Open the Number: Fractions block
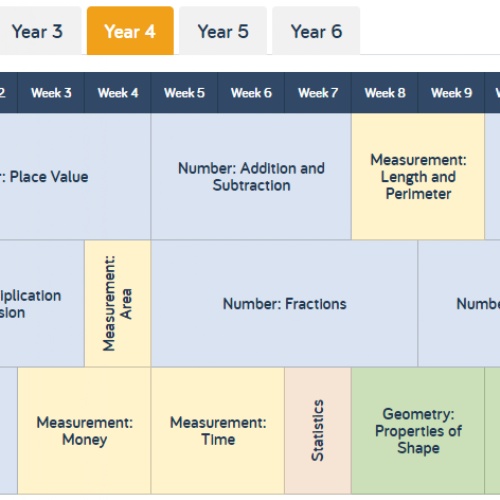 (x=284, y=303)
